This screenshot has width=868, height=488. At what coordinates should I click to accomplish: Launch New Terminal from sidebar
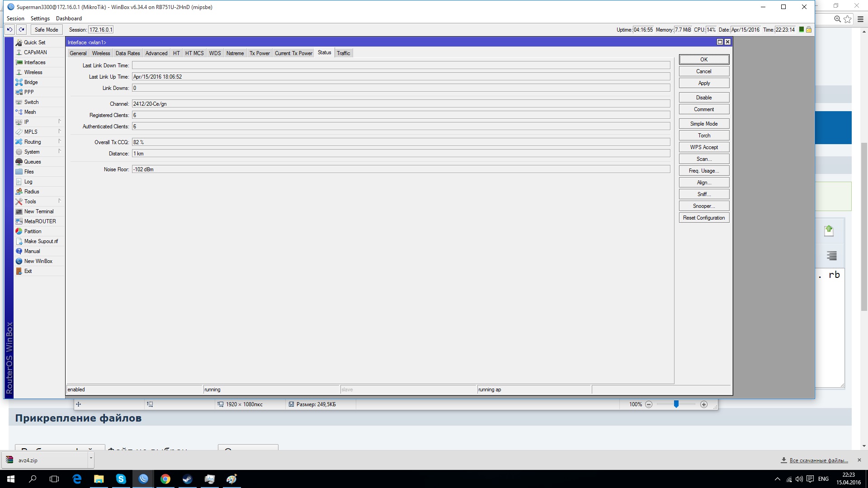(38, 211)
